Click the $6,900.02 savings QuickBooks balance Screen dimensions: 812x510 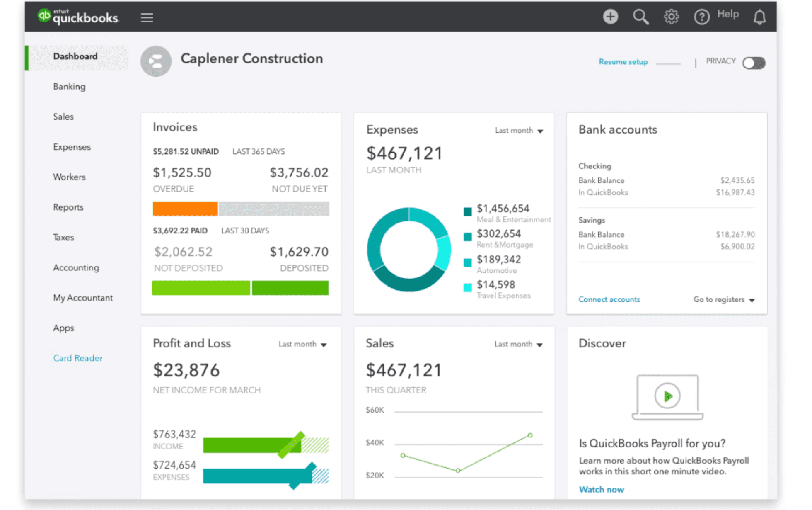(737, 247)
